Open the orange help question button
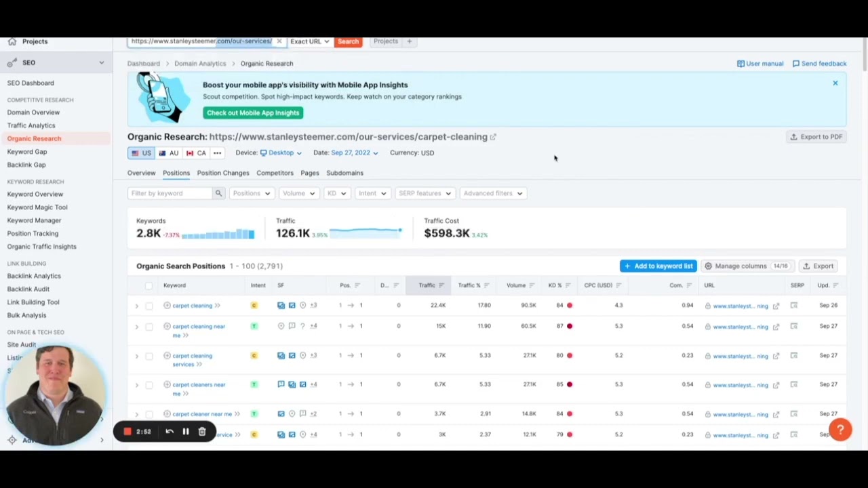Viewport: 868px width, 488px height. [x=840, y=430]
